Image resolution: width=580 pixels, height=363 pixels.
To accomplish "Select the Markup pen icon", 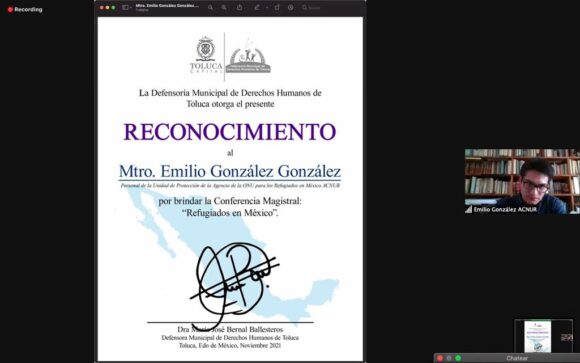I will (x=257, y=7).
